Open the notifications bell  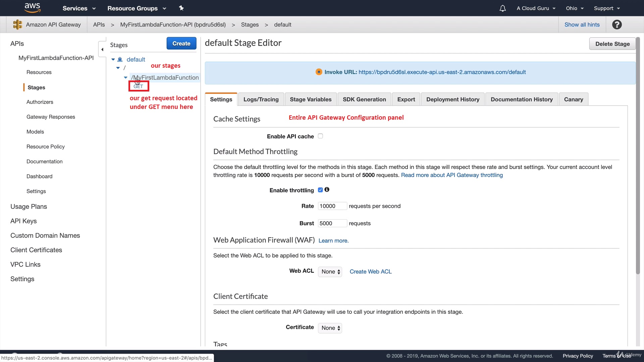click(x=502, y=8)
